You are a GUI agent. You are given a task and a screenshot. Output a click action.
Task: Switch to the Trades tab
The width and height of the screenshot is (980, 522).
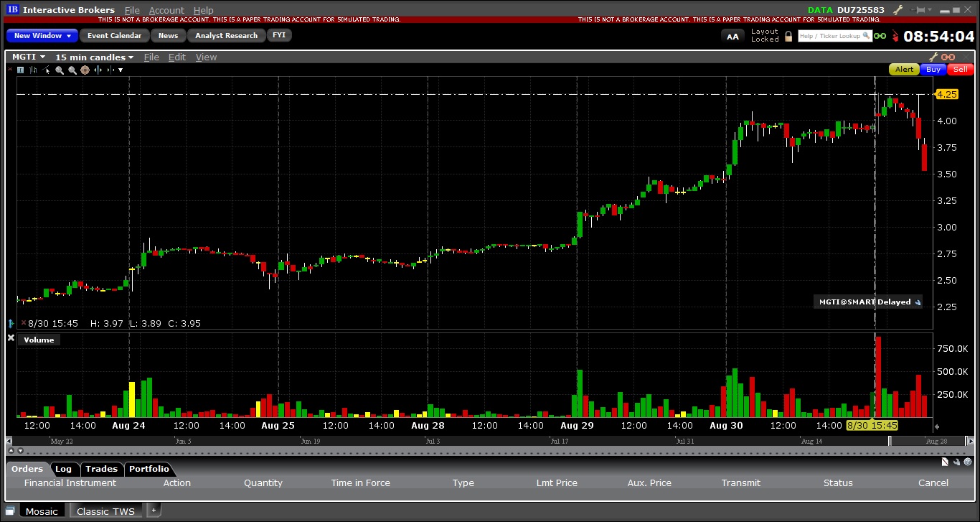click(101, 469)
